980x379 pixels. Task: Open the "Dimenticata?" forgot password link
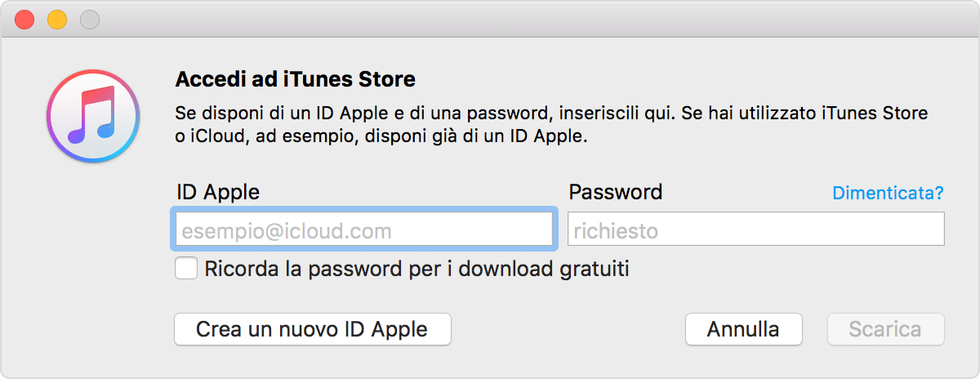pyautogui.click(x=888, y=194)
